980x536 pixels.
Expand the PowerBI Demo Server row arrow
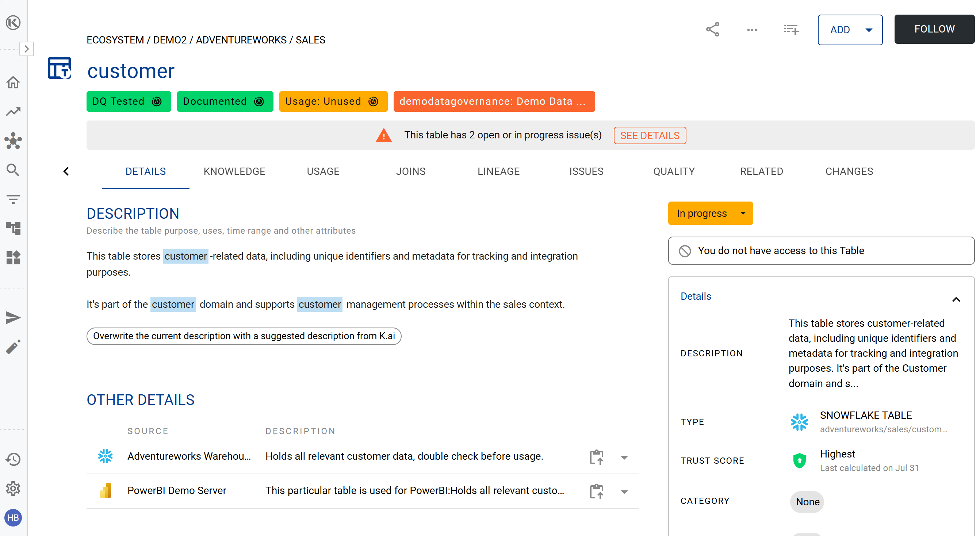click(x=624, y=491)
